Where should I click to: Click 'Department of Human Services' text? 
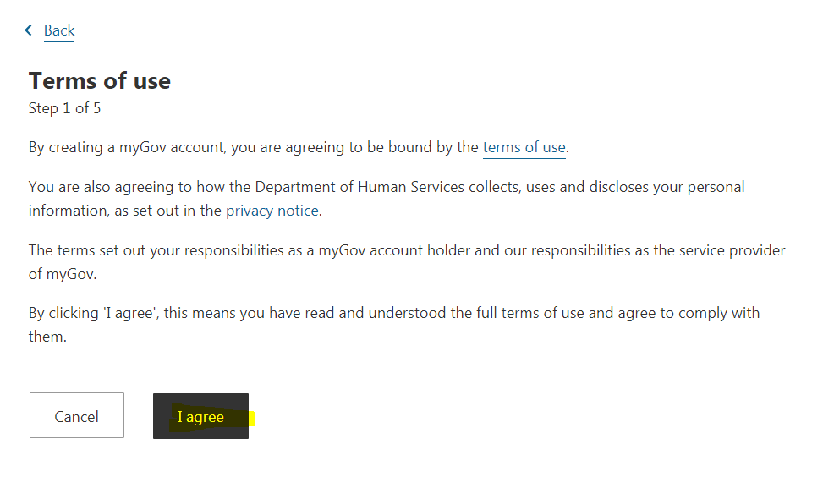tap(359, 187)
